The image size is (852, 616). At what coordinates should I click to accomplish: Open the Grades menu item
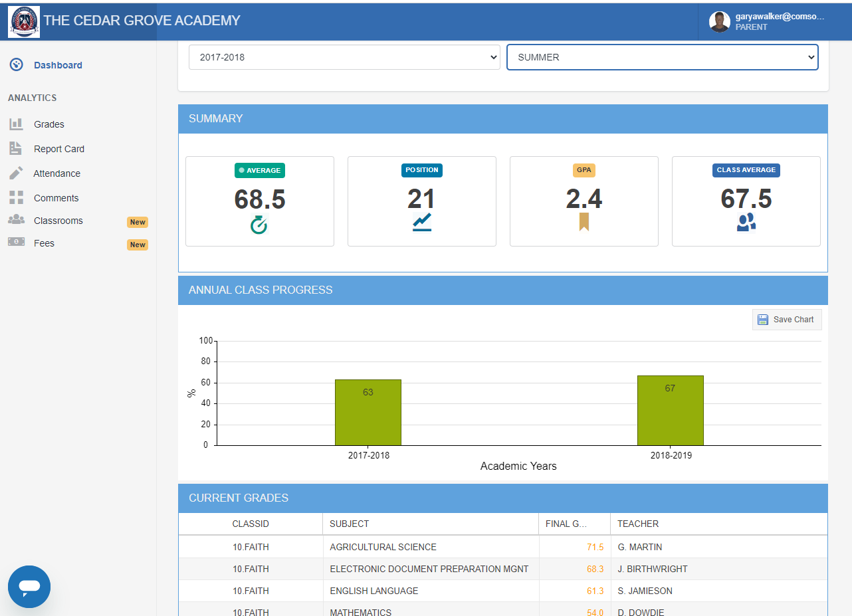[x=49, y=124]
